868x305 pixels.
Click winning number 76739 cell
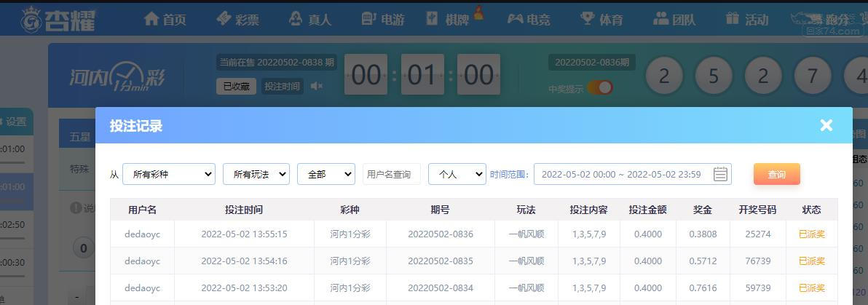pos(758,261)
